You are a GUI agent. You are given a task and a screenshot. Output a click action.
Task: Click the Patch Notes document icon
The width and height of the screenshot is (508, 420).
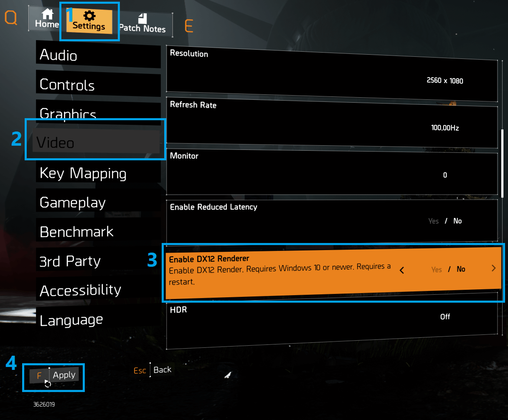(x=142, y=18)
